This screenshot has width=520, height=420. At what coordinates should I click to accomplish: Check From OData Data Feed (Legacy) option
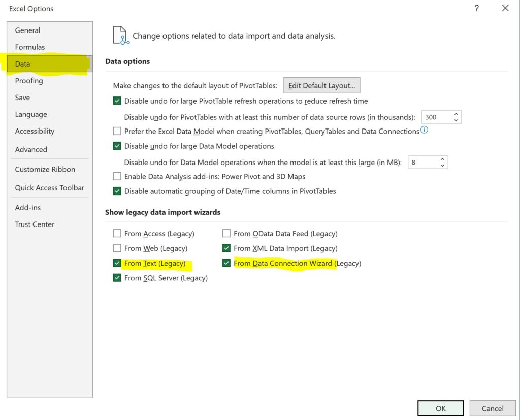click(x=226, y=234)
